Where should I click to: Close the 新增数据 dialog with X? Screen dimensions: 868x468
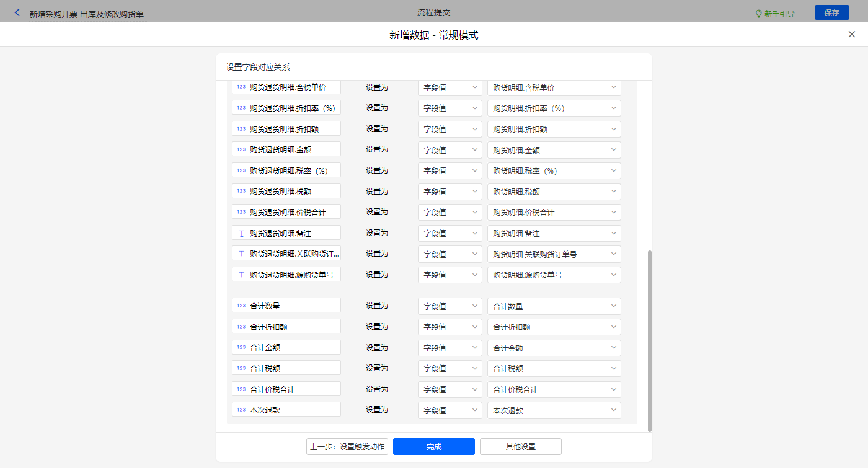click(x=851, y=35)
